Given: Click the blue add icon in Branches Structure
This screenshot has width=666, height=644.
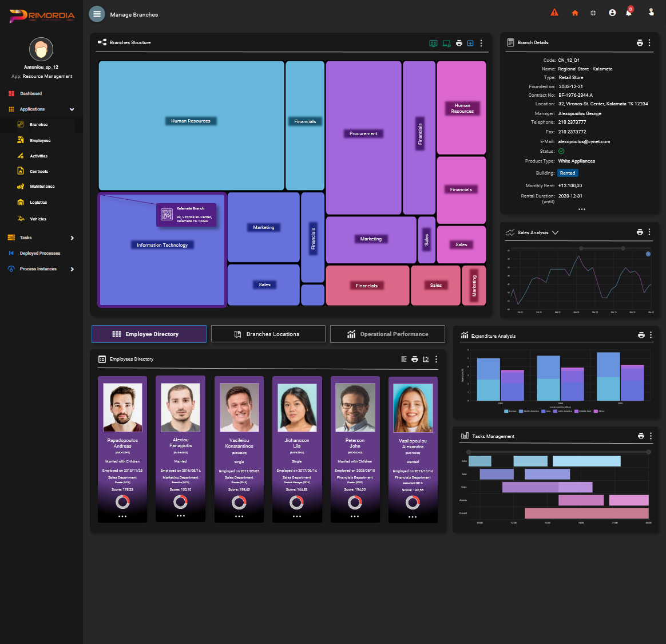Looking at the screenshot, I should (470, 43).
